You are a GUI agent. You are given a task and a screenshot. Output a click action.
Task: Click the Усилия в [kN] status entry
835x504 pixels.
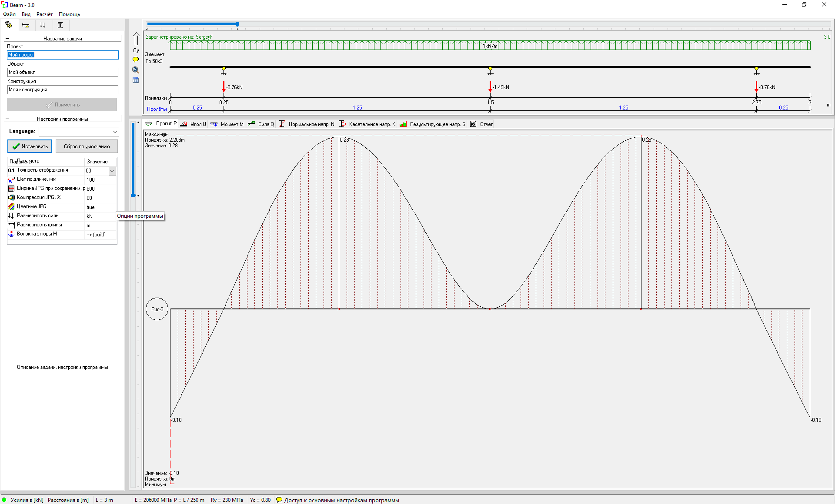(27, 500)
